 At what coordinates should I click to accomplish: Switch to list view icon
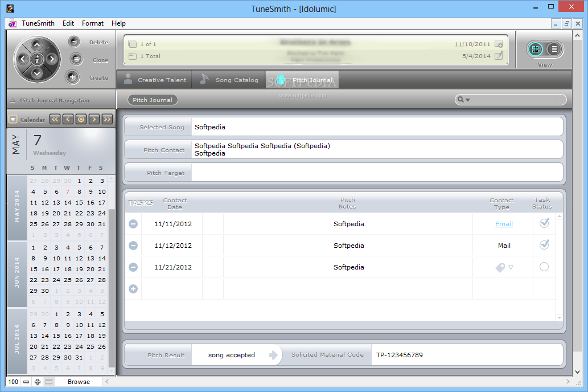point(554,49)
